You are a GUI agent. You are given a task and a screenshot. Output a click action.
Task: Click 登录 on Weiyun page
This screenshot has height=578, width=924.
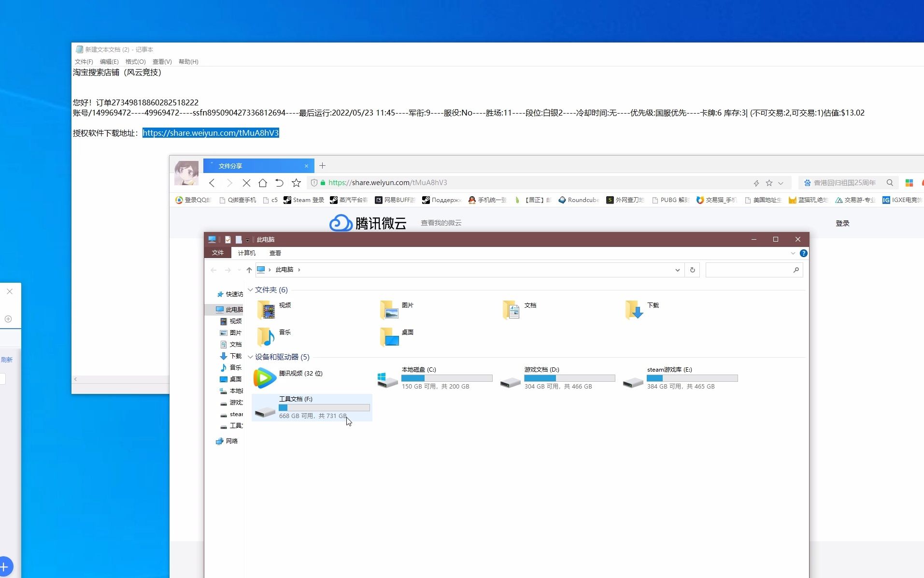tap(842, 223)
